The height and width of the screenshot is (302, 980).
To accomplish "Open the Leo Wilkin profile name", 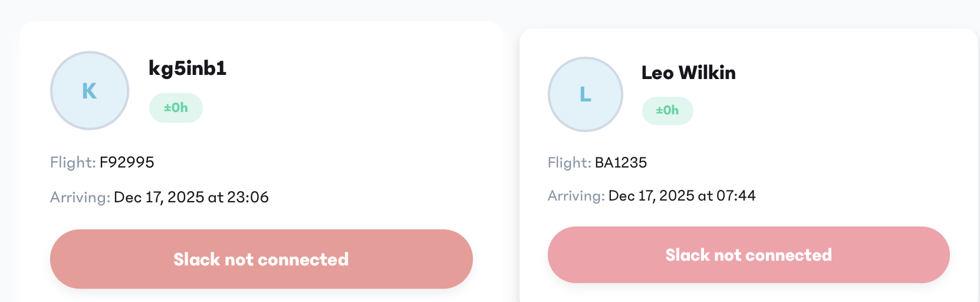I will click(x=688, y=73).
